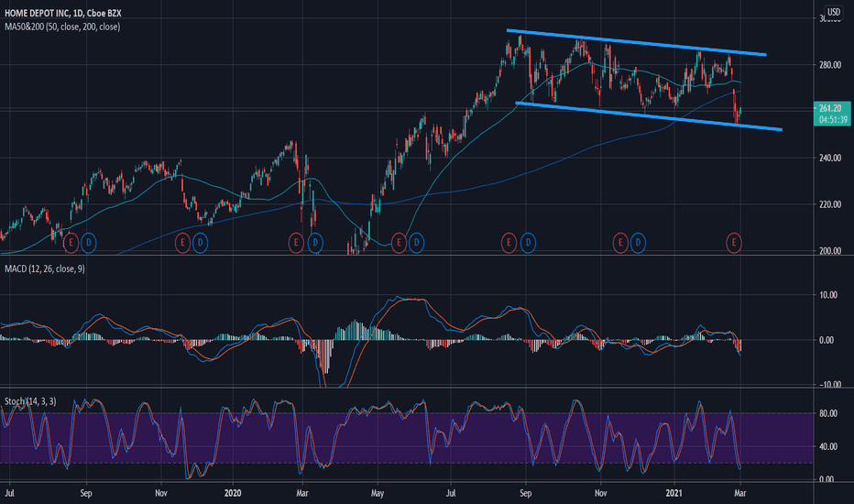Click the dividend D marker of early June 2020

point(416,243)
